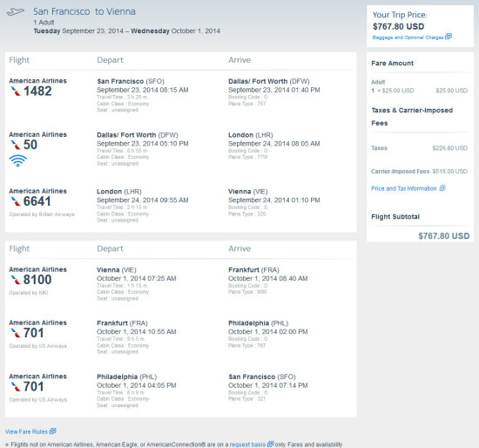This screenshot has width=479, height=448.
Task: Click Flight Subtotal $767.80 USD value
Action: point(443,236)
